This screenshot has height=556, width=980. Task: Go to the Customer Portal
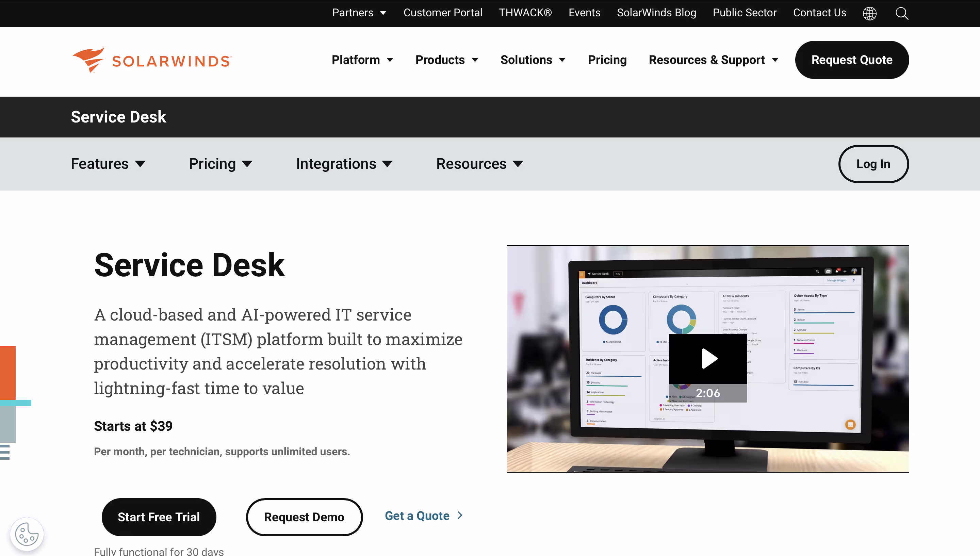pos(442,13)
